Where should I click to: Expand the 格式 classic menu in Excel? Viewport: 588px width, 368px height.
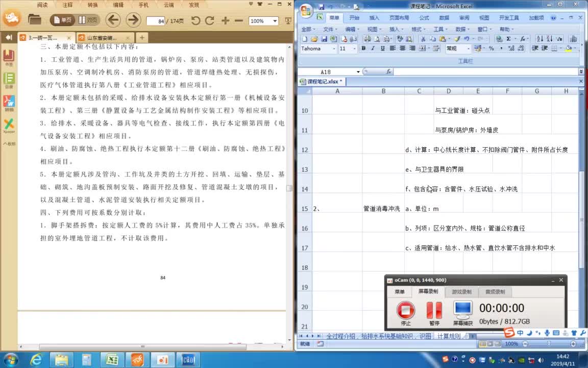click(x=418, y=29)
